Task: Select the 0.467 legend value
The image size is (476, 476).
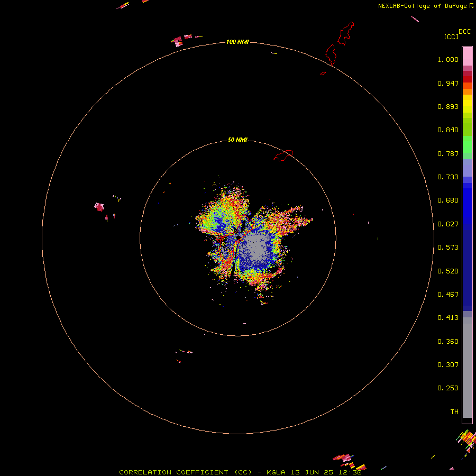Action: point(448,295)
